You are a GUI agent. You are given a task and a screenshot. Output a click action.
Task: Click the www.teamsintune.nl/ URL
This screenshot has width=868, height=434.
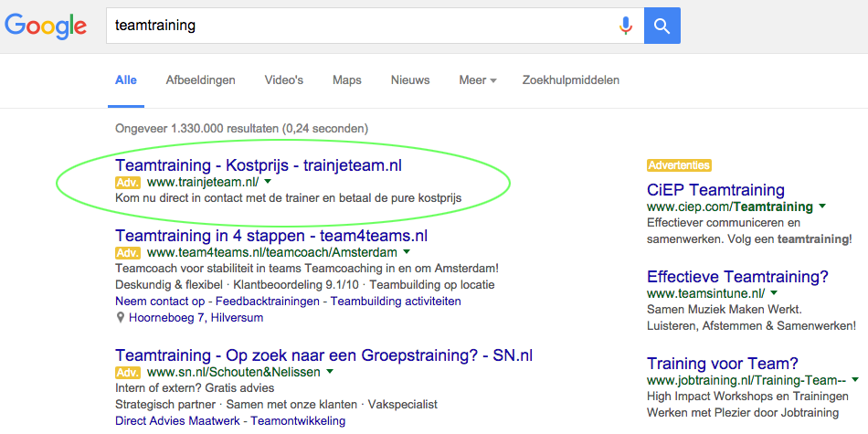click(x=705, y=293)
